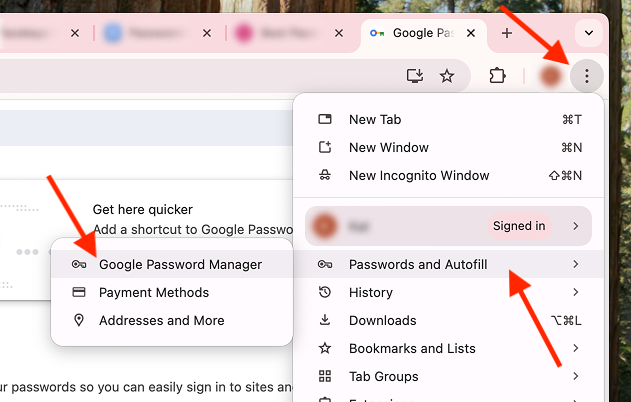Image resolution: width=631 pixels, height=402 pixels.
Task: Click the Signed in badge
Action: coord(519,226)
